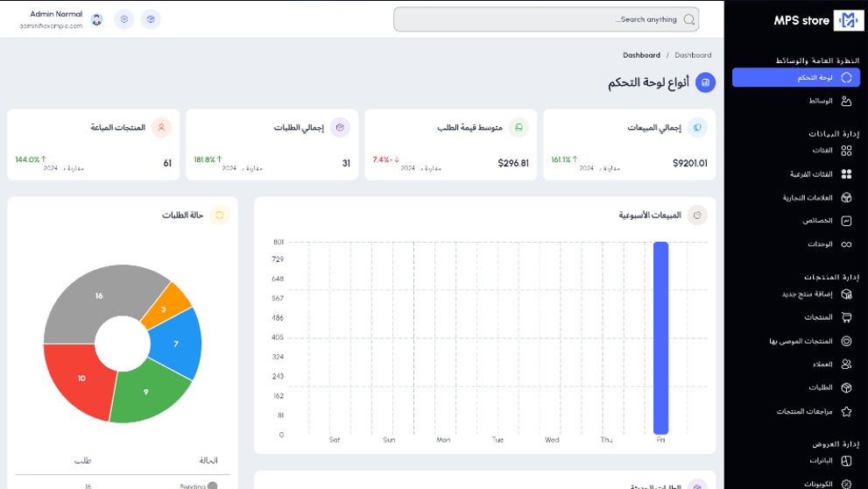The height and width of the screenshot is (489, 868).
Task: Click the إجمالي الطلبات card icon
Action: [x=340, y=127]
